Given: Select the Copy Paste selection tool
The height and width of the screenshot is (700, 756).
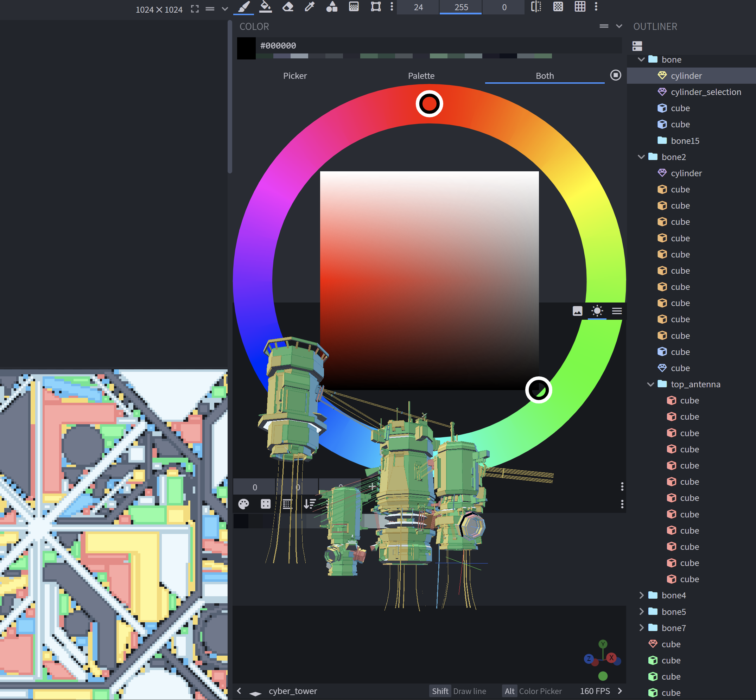Looking at the screenshot, I should [376, 7].
